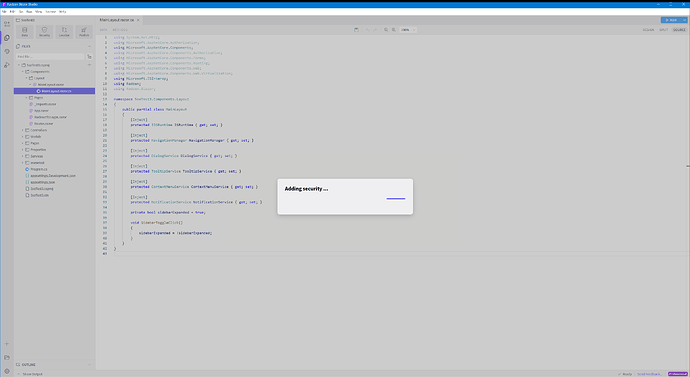
Task: Open the Run button dropdown arrow
Action: click(x=685, y=20)
